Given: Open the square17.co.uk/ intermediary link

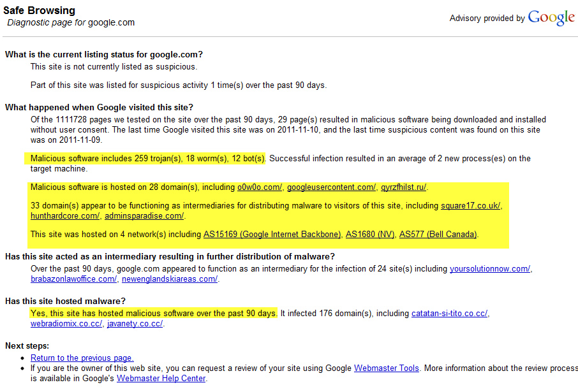Looking at the screenshot, I should click(x=471, y=206).
